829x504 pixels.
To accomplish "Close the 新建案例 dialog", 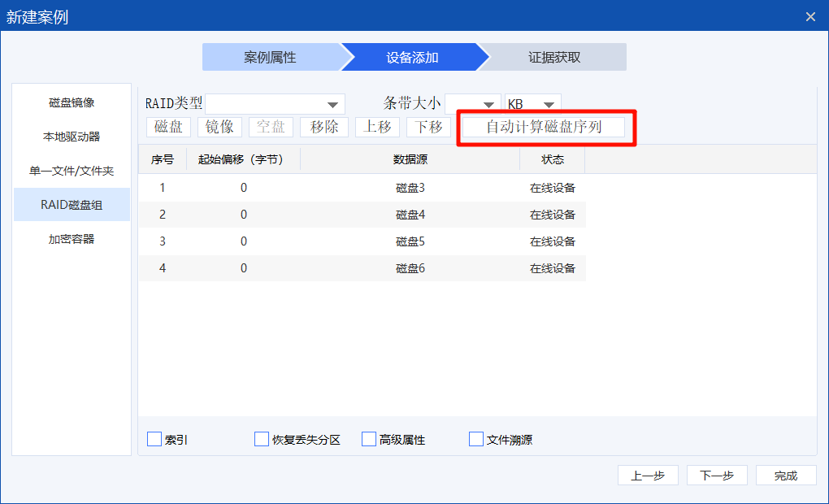I will (810, 16).
